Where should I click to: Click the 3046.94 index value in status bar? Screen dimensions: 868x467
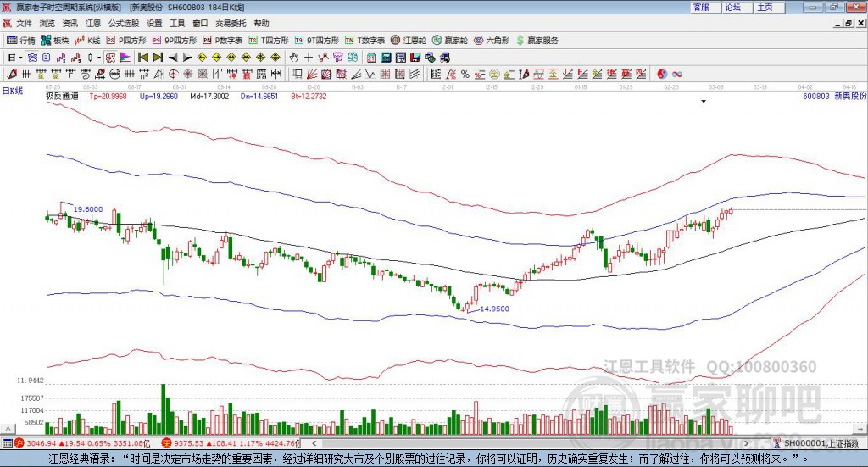pos(41,443)
